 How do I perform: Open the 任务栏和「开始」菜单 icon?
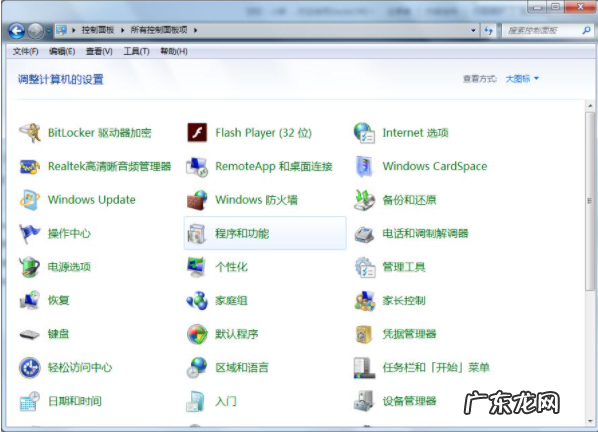pos(364,368)
